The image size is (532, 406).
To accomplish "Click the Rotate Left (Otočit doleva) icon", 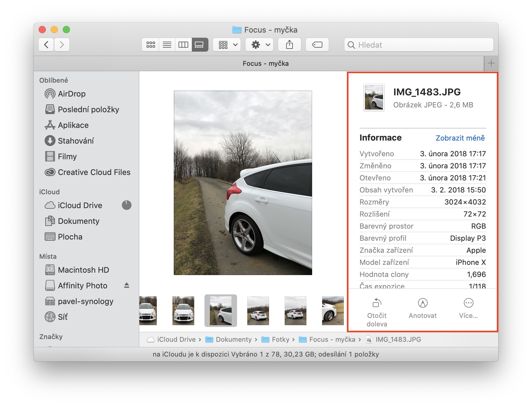I will 377,303.
